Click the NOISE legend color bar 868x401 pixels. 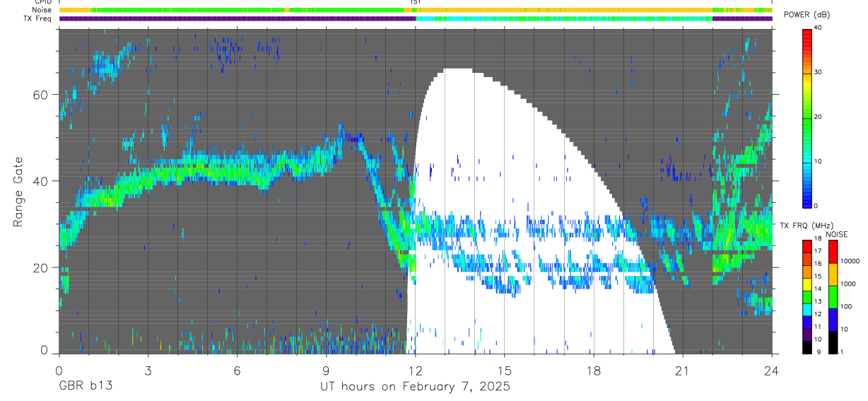(833, 296)
